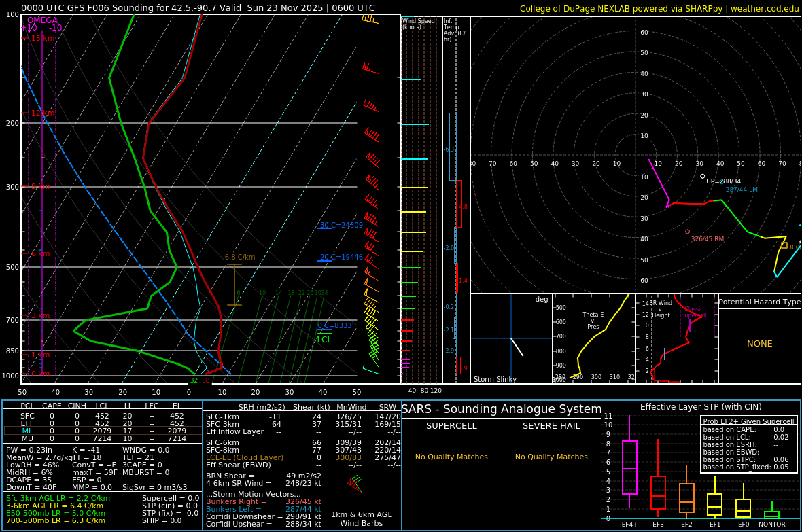Select the SFC parcel row
The width and height of the screenshot is (802, 532).
click(103, 416)
